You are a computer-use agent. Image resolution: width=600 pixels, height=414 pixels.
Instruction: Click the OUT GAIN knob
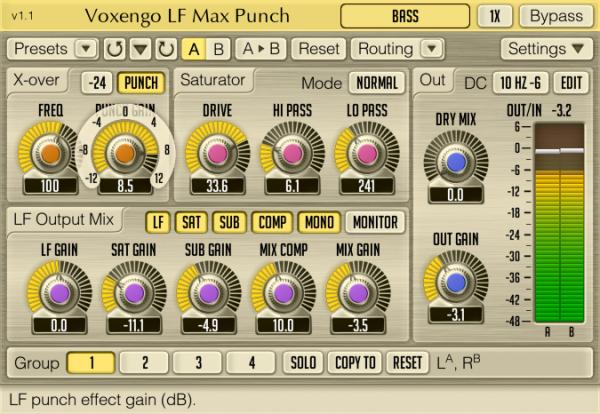[456, 282]
